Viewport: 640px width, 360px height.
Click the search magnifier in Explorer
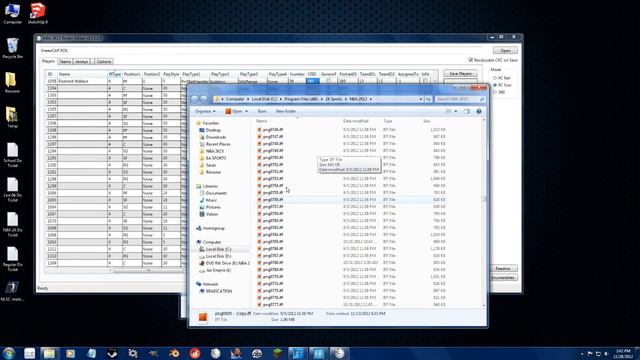point(482,99)
